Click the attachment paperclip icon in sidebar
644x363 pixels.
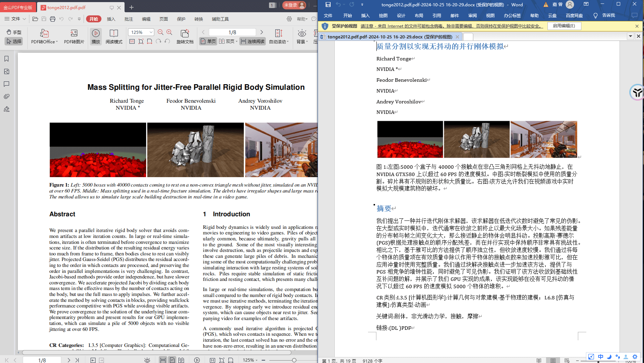(x=6, y=96)
